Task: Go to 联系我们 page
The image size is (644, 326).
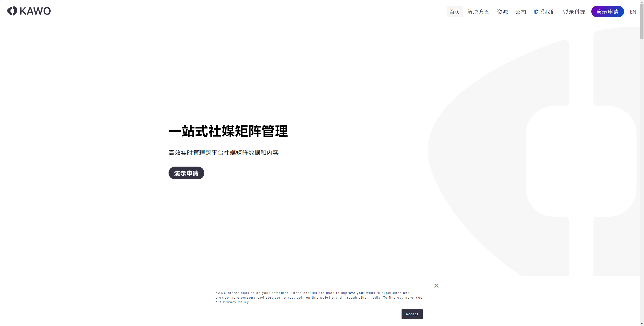Action: tap(545, 12)
